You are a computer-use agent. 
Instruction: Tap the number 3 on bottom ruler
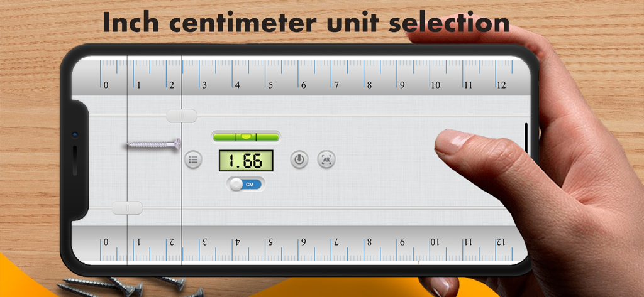[204, 242]
